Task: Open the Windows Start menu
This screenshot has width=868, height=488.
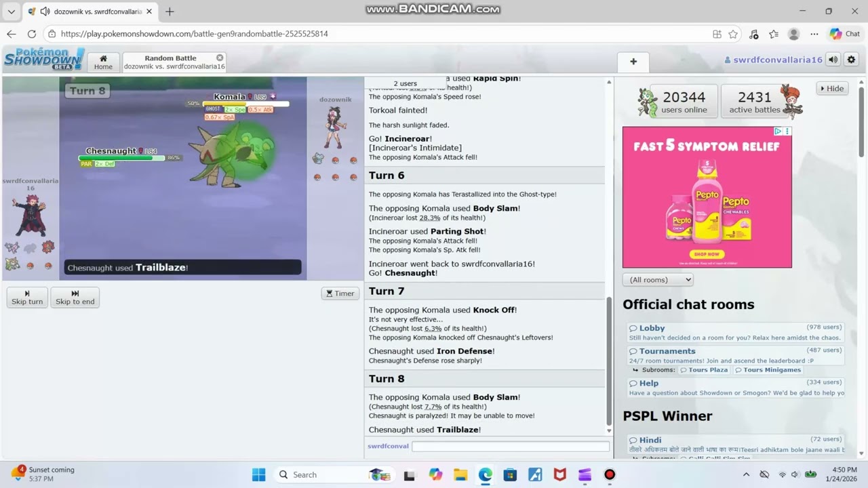Action: coord(259,474)
